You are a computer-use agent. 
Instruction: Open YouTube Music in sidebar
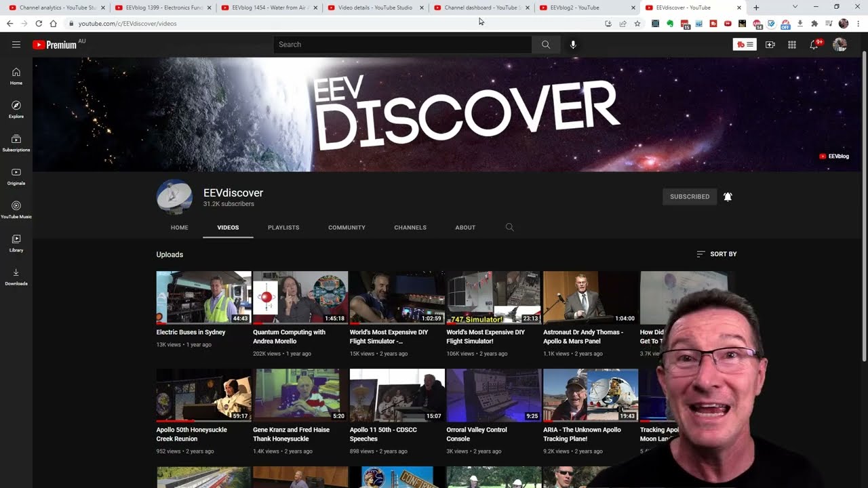tap(16, 209)
